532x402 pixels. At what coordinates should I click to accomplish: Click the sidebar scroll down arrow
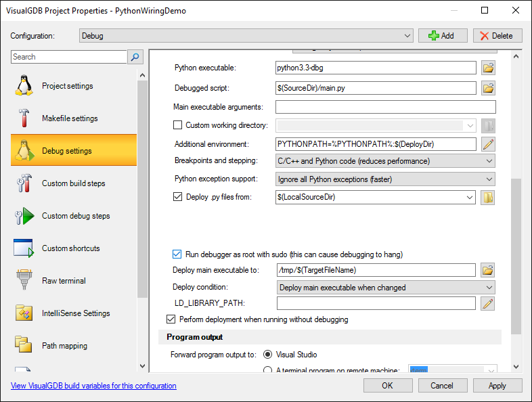143,366
